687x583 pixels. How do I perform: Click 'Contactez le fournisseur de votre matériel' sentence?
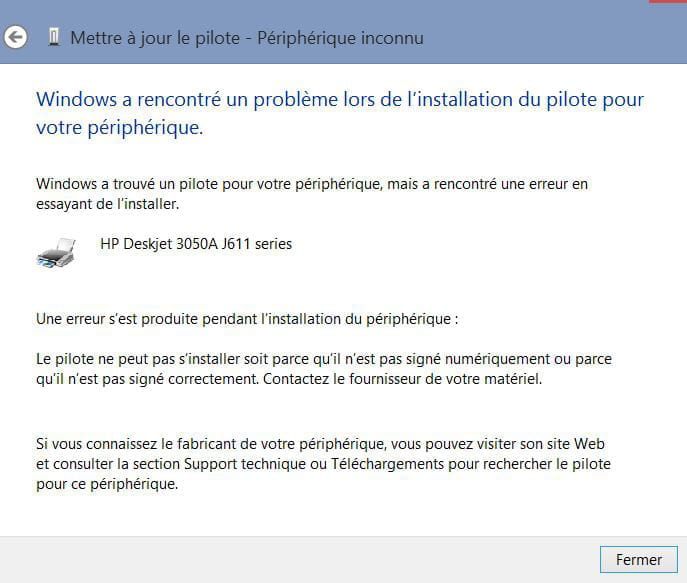(402, 379)
